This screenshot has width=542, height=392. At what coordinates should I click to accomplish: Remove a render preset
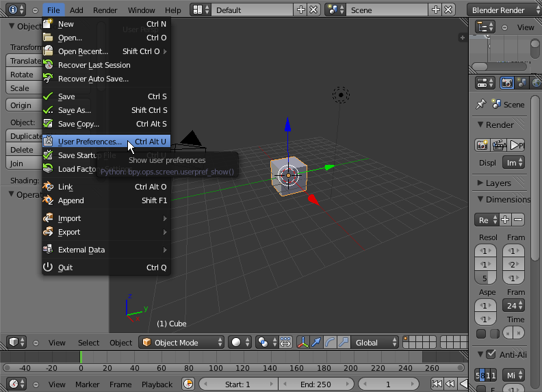[x=518, y=220]
